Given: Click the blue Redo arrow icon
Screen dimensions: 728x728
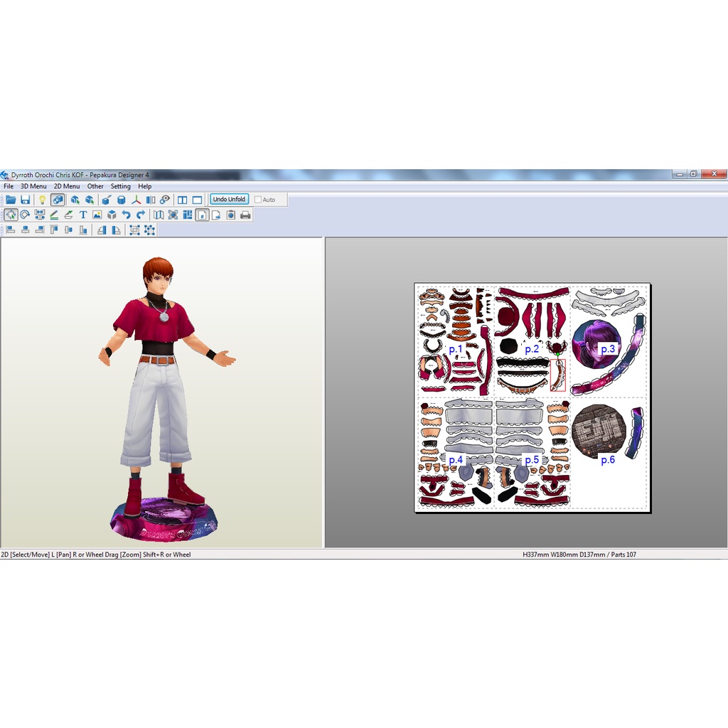Looking at the screenshot, I should tap(141, 215).
